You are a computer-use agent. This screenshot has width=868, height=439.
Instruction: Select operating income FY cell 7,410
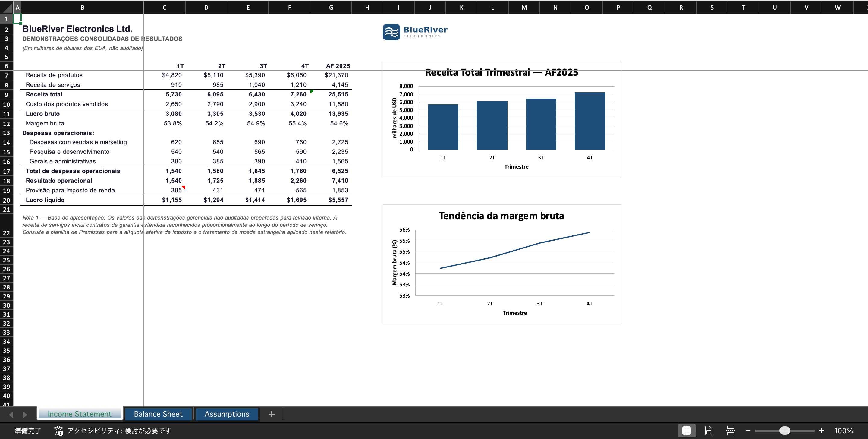(331, 181)
